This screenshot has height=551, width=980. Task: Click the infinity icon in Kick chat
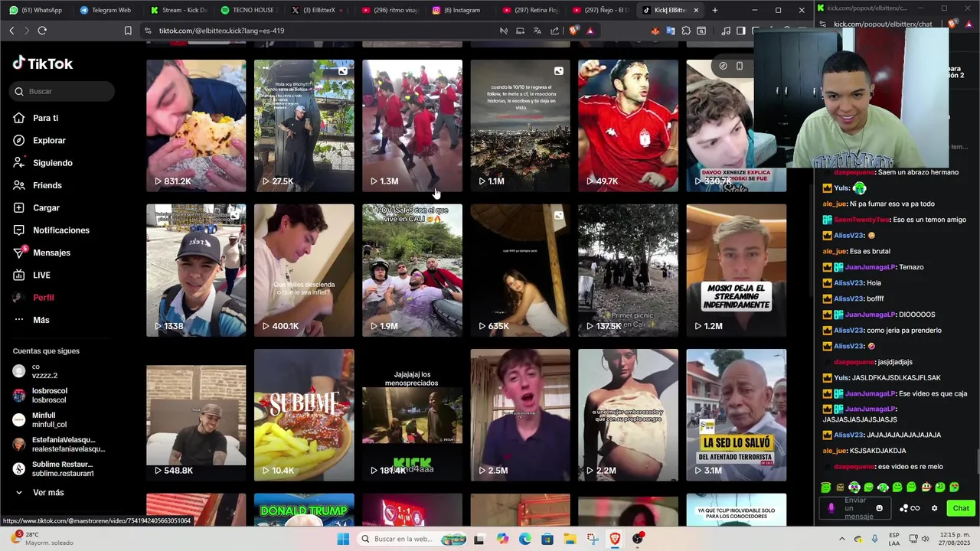(915, 508)
